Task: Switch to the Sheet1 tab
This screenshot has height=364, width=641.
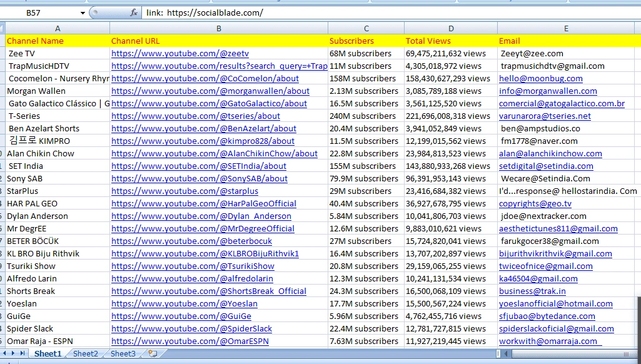Action: pyautogui.click(x=48, y=353)
